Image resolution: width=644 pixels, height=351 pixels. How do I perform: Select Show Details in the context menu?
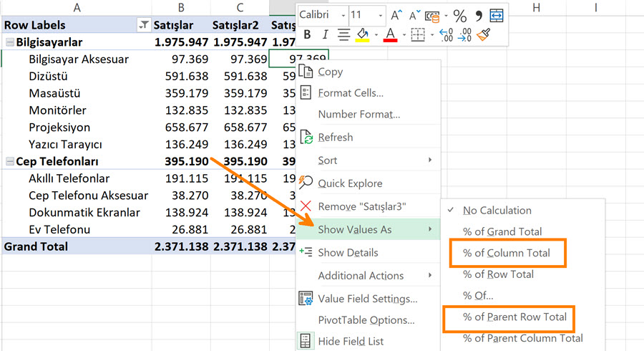click(348, 252)
